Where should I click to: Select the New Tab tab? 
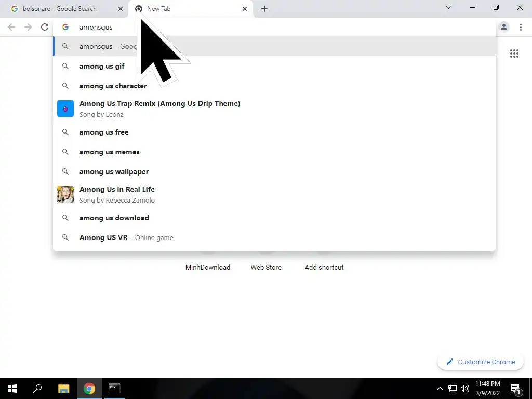(190, 9)
